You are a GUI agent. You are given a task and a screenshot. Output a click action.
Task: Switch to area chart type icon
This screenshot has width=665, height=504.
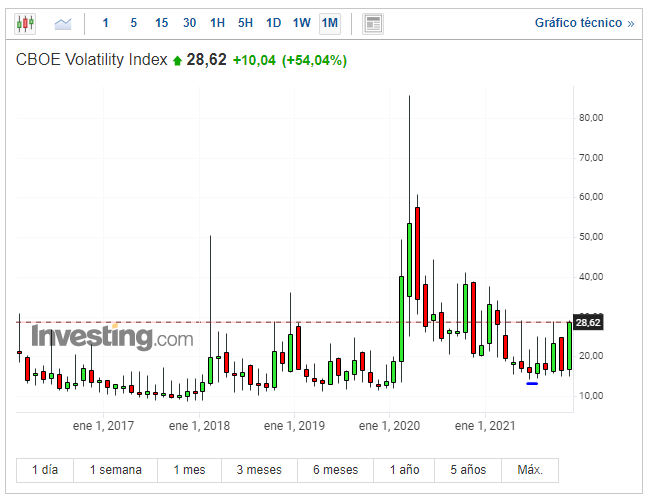tap(63, 23)
